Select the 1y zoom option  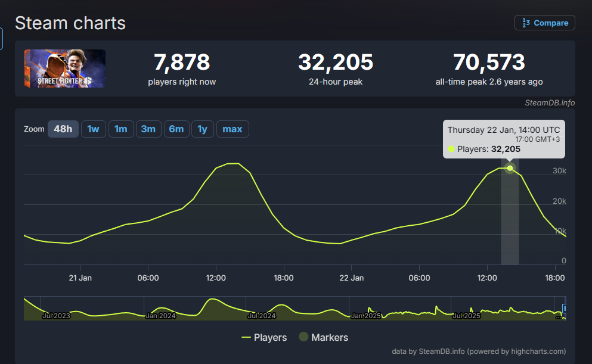(202, 129)
